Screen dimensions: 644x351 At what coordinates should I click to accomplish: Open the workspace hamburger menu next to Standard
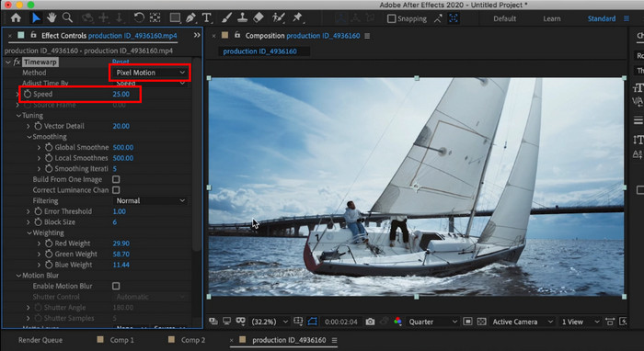point(627,18)
